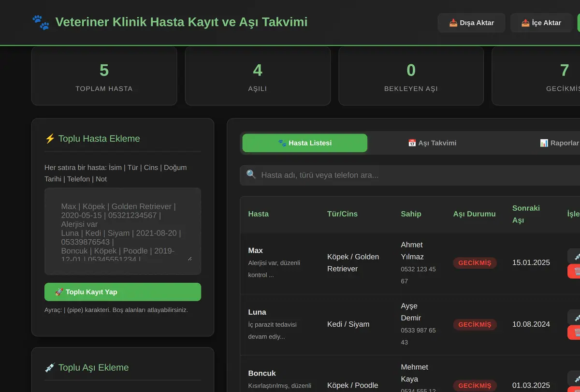This screenshot has height=392, width=580.
Task: Focus the patient search input field
Action: pyautogui.click(x=410, y=175)
